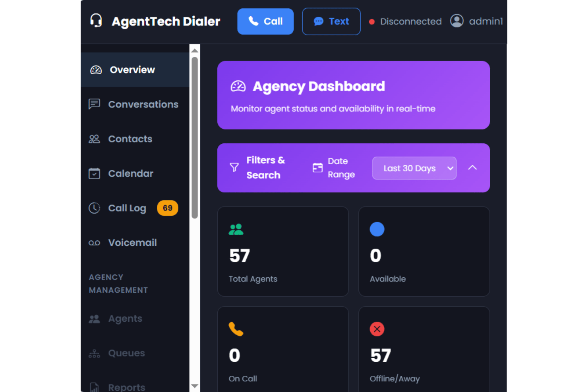The height and width of the screenshot is (392, 588).
Task: Click the blue Available status circle
Action: coord(377,229)
